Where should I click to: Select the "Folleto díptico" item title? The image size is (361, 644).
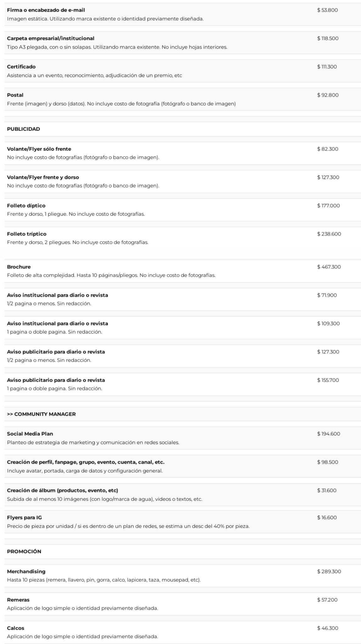coord(26,206)
